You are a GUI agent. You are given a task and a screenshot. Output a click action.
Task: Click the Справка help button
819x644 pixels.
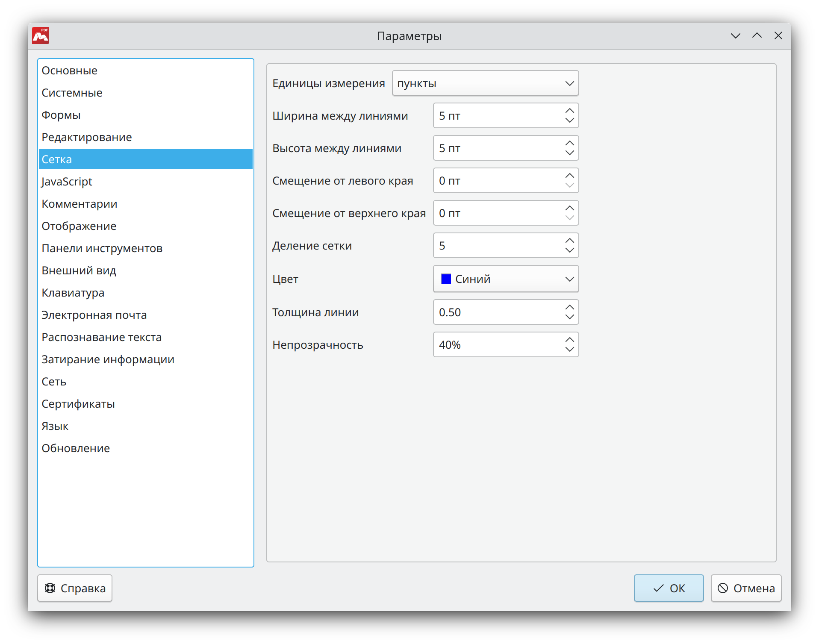[75, 588]
